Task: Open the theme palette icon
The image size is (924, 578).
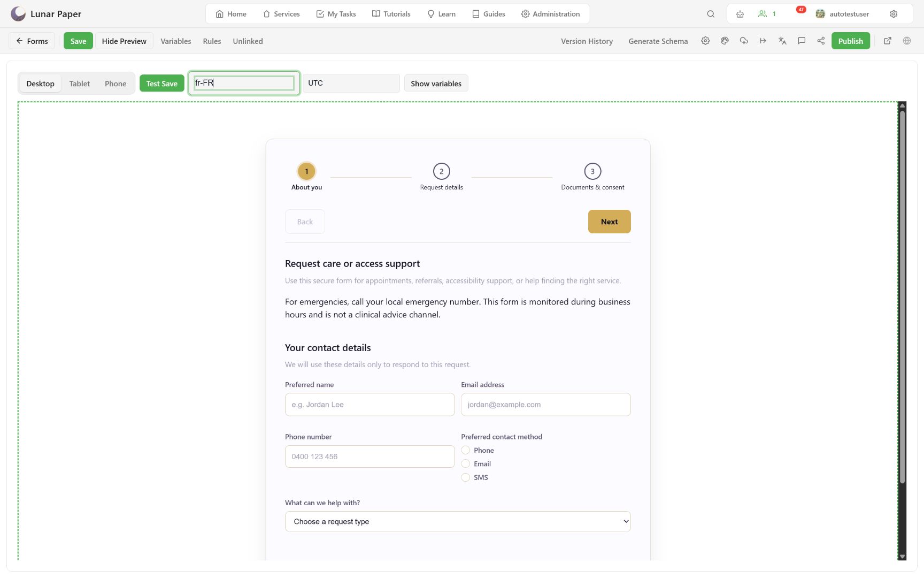Action: point(725,41)
